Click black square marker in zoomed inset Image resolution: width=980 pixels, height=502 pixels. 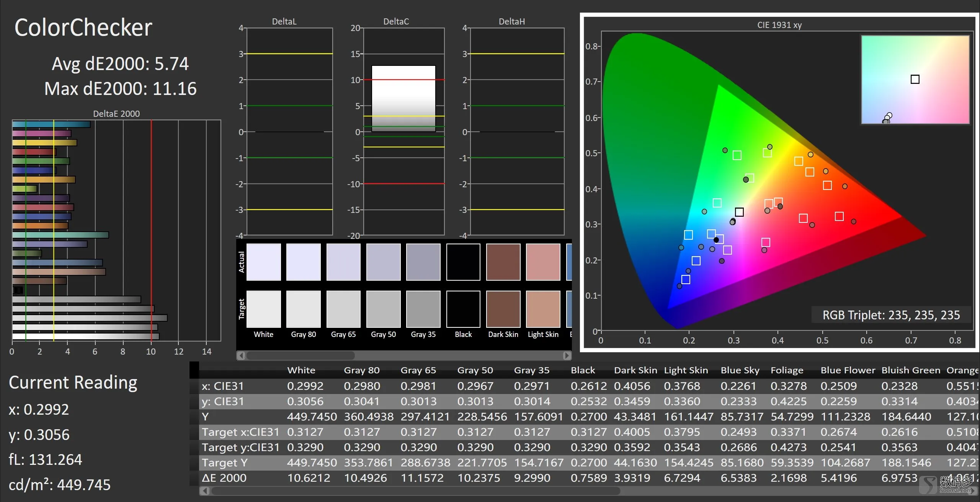[x=915, y=79]
